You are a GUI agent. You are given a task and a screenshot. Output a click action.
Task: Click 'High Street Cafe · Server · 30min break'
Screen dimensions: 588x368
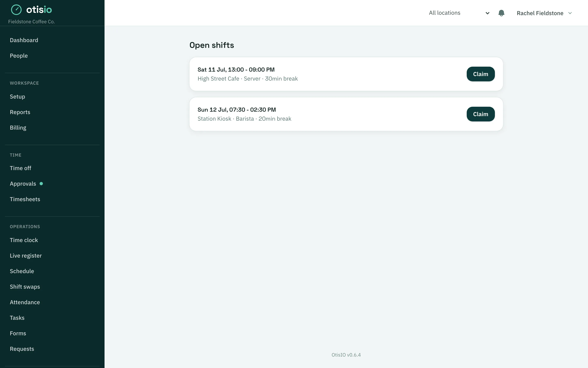tap(248, 79)
